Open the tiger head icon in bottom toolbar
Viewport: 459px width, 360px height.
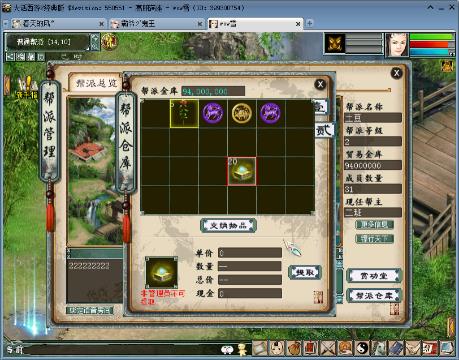coord(345,348)
